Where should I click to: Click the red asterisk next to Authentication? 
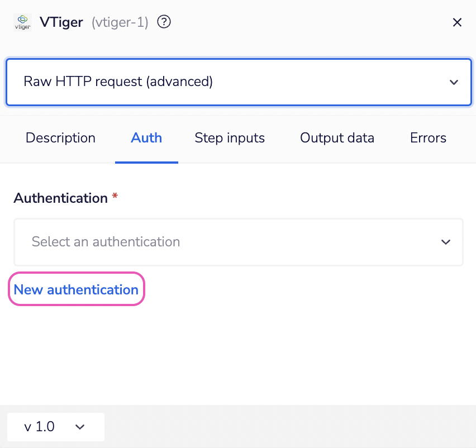tap(115, 198)
